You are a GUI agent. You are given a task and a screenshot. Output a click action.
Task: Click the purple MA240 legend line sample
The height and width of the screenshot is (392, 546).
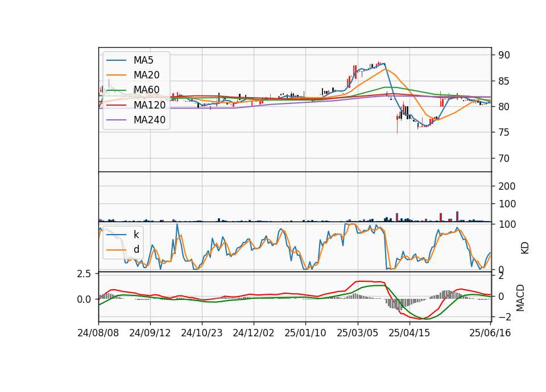click(x=116, y=120)
